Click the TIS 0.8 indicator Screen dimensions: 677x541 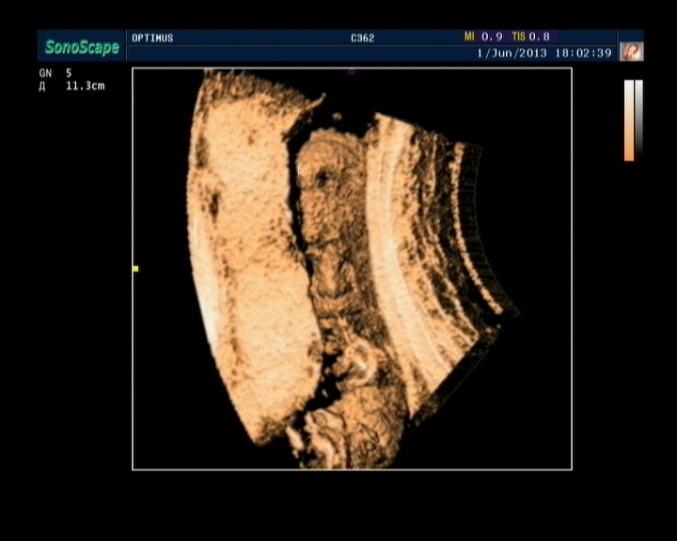point(530,37)
